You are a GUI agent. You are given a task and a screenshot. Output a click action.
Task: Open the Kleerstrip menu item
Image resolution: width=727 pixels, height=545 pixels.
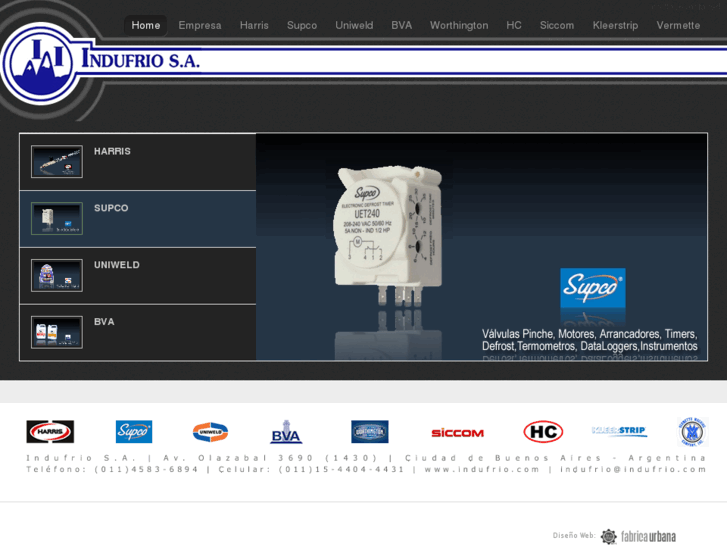615,26
